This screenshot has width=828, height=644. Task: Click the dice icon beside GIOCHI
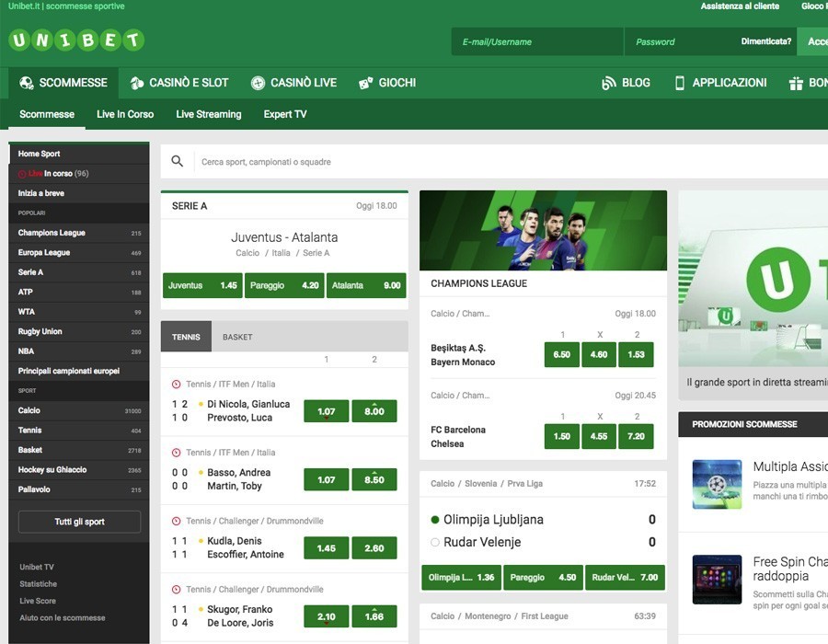[x=365, y=83]
